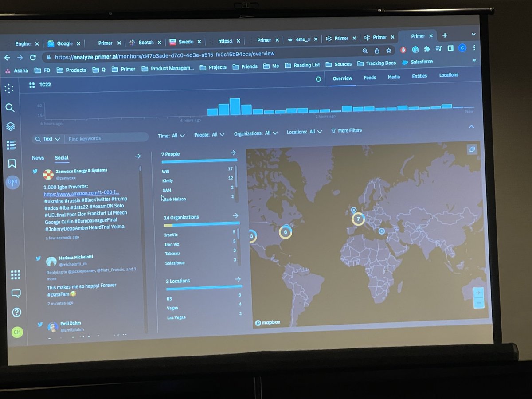Show more bookmarks with double chevron
This screenshot has height=399, width=532.
(x=474, y=60)
